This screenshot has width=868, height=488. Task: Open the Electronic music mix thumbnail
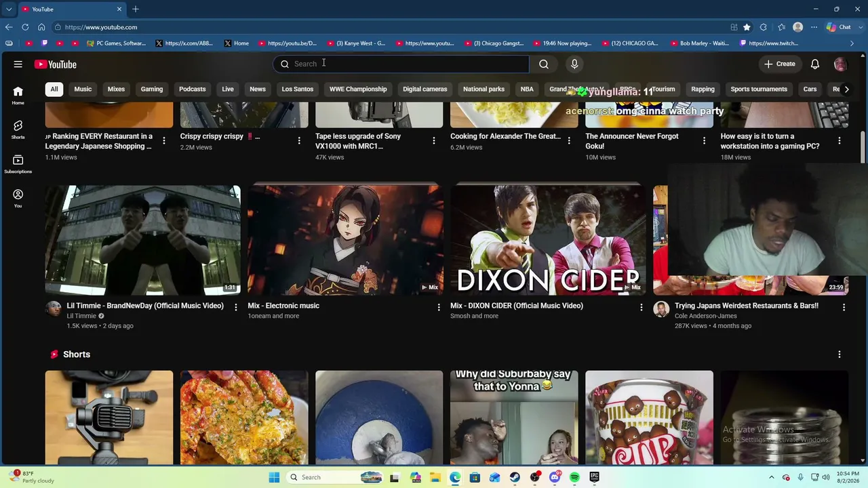click(345, 240)
